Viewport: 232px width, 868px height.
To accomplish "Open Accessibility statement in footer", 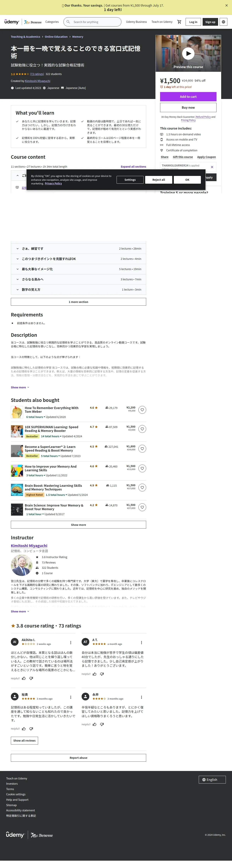I will pos(20,810).
